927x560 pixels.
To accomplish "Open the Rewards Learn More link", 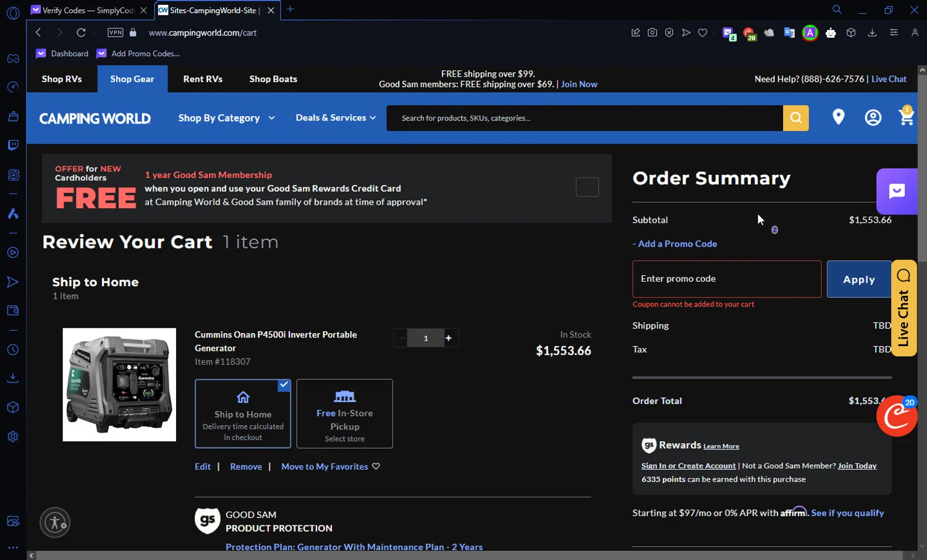I will tap(721, 446).
